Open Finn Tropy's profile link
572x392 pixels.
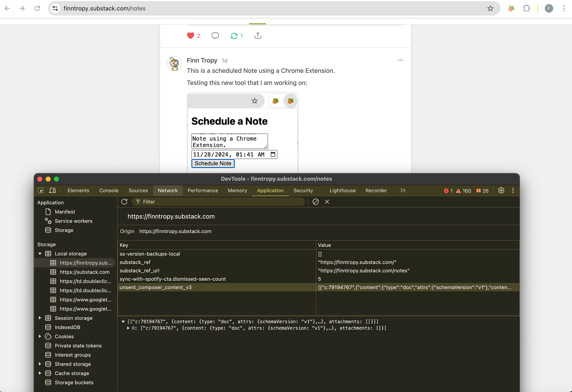202,60
